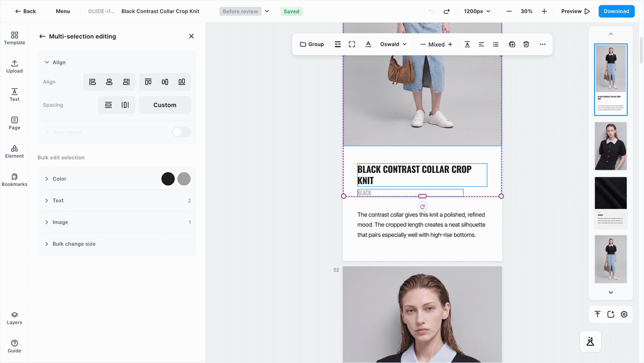Group the selected elements

312,45
